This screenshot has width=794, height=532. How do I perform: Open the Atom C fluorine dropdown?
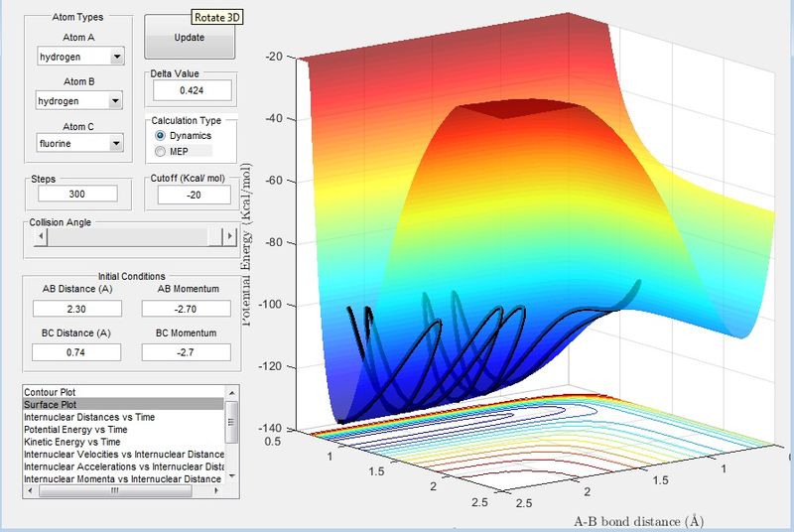tap(118, 144)
